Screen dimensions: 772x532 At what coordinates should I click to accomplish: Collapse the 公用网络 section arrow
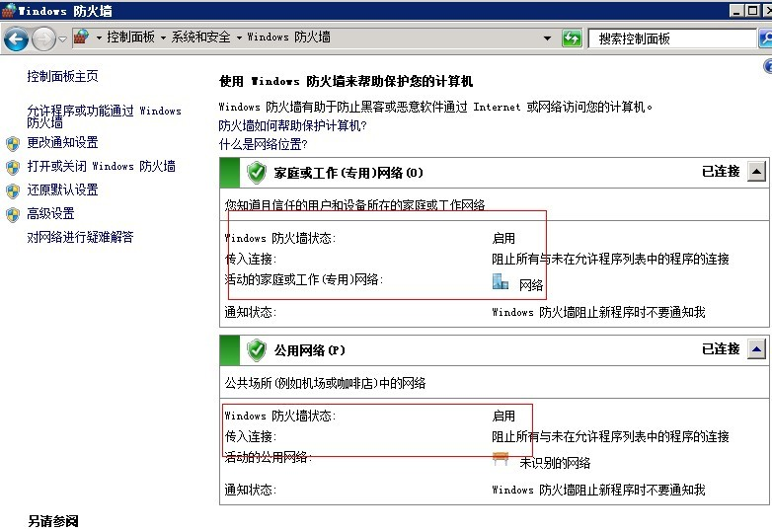tap(755, 349)
